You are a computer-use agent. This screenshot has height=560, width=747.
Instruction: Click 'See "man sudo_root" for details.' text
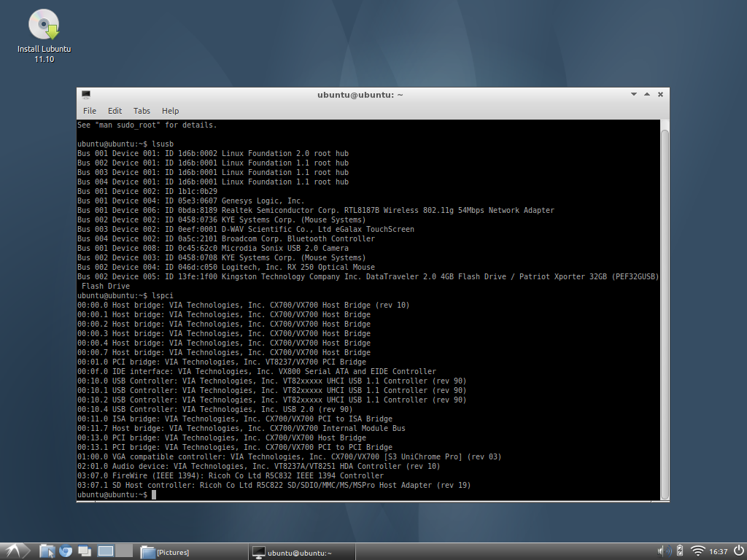coord(147,125)
